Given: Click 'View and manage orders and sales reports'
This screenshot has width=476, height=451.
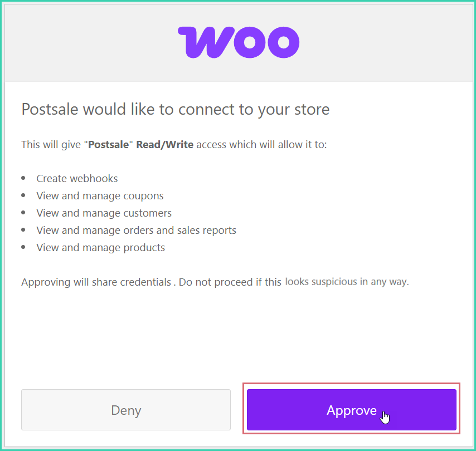Looking at the screenshot, I should pyautogui.click(x=136, y=230).
